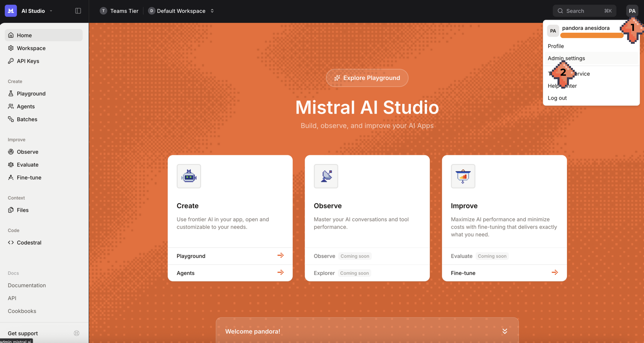
Task: Open Codestral code section
Action: 29,243
